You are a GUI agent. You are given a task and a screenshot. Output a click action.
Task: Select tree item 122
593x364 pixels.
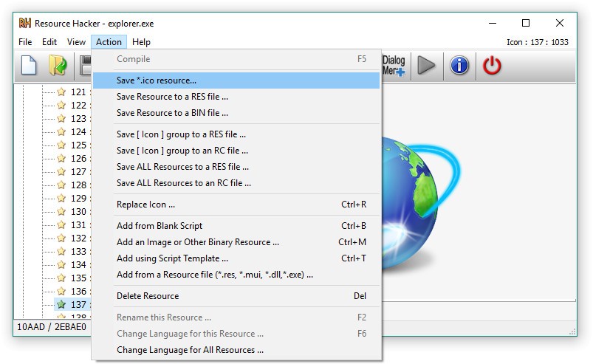point(79,105)
